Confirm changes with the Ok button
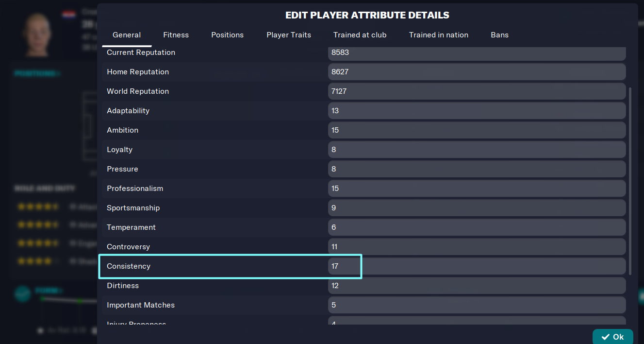 (612, 337)
